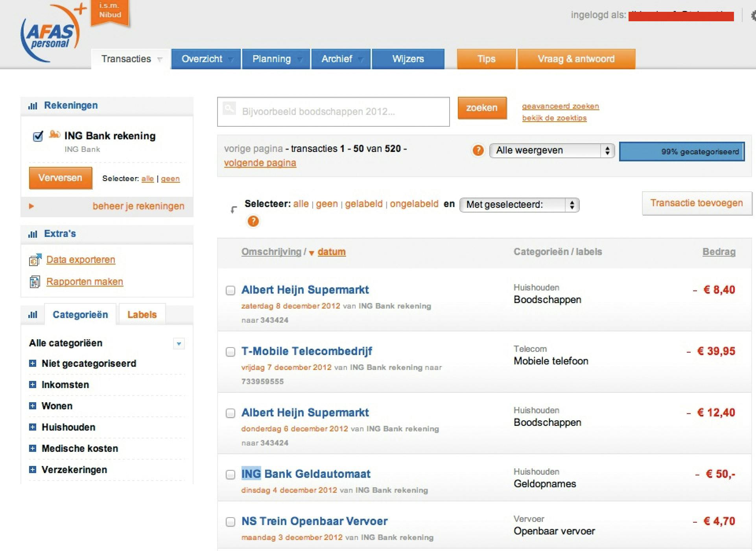The width and height of the screenshot is (756, 551).
Task: Click the 99% gecategoriseerd progress bar
Action: click(682, 152)
